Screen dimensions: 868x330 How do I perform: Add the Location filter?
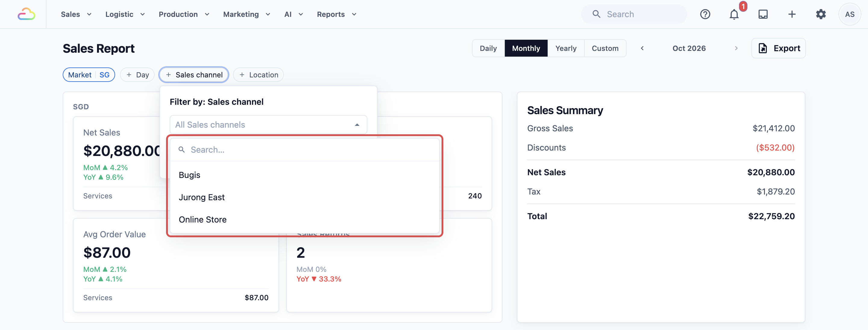259,75
